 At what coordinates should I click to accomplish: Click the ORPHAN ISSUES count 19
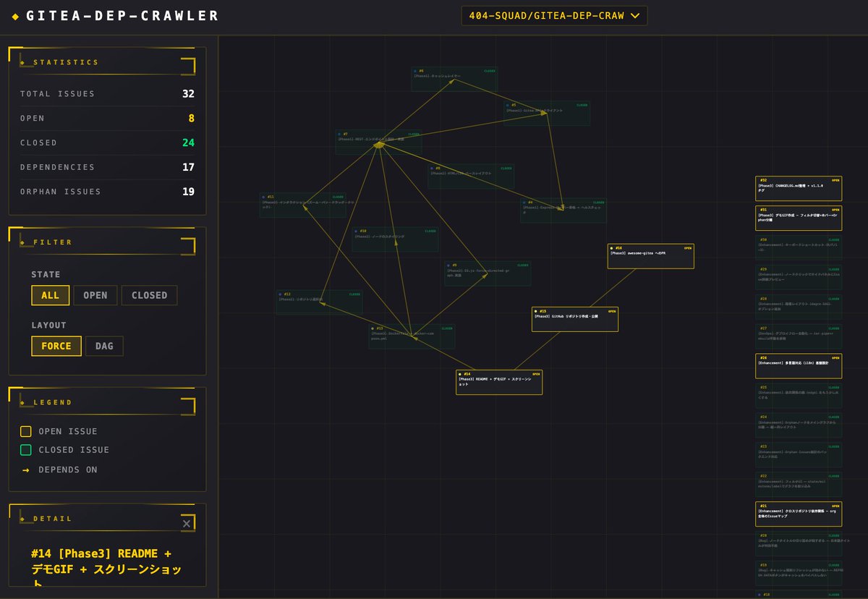pos(188,192)
